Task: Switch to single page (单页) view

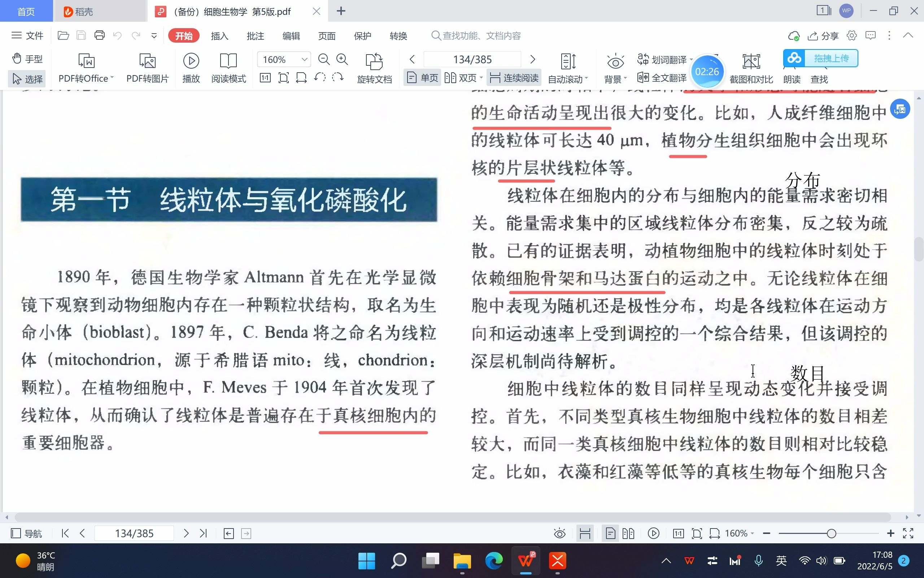Action: (x=422, y=78)
